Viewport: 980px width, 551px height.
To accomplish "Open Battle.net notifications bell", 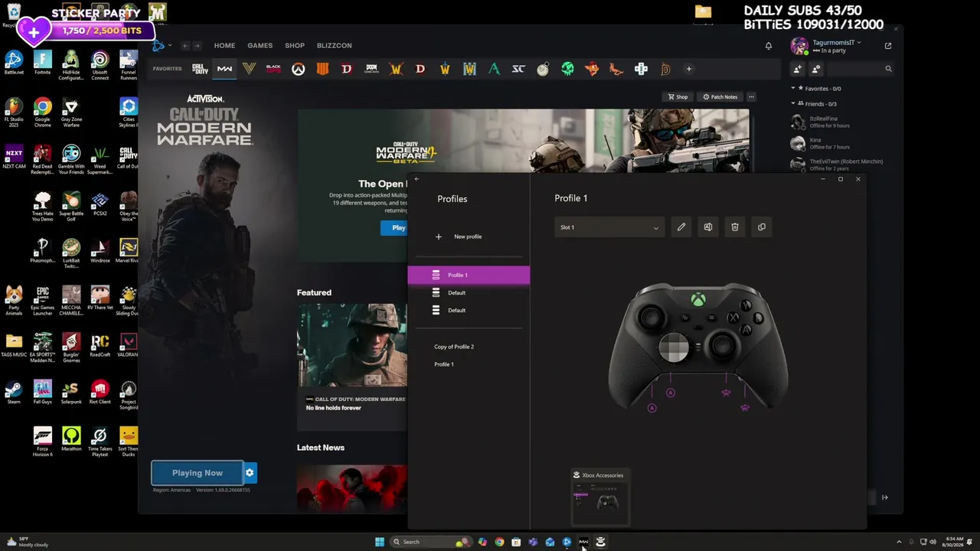I will 769,46.
